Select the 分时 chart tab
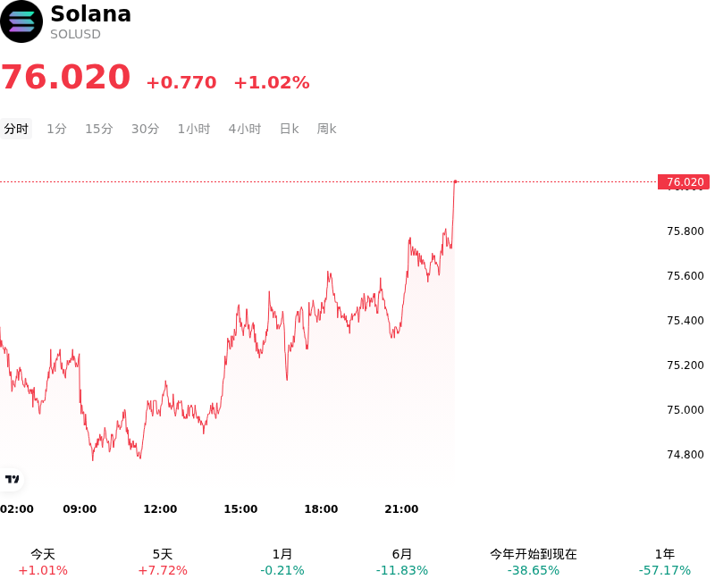The height and width of the screenshot is (588, 715). [x=16, y=129]
